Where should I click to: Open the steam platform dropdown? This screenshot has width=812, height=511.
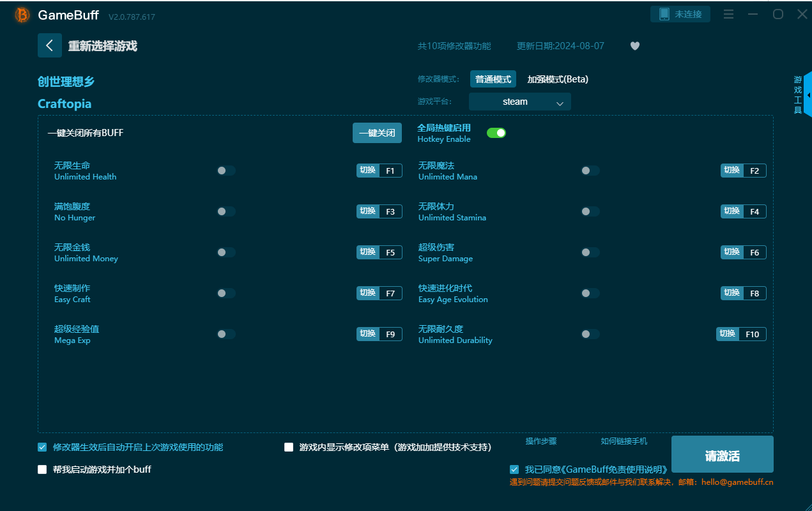(520, 102)
